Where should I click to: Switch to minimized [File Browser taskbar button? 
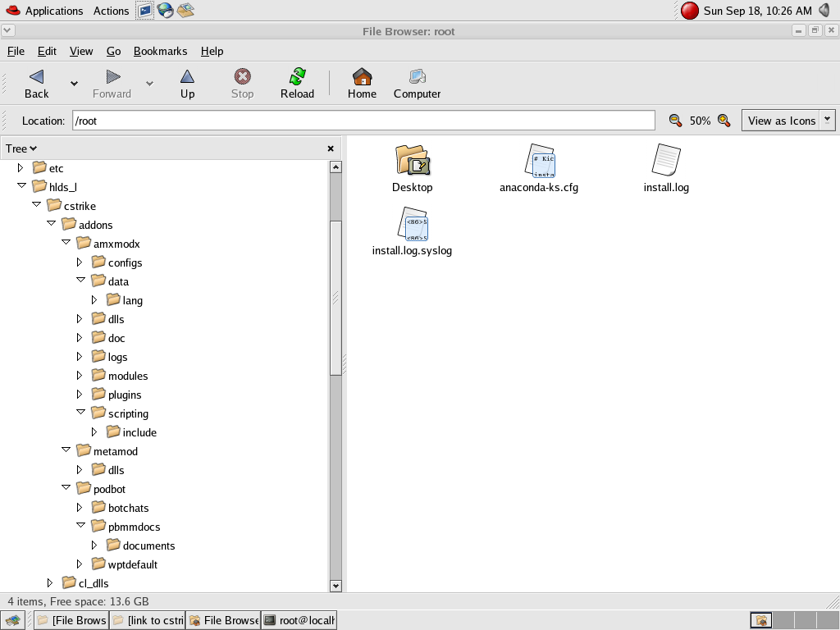tap(71, 620)
